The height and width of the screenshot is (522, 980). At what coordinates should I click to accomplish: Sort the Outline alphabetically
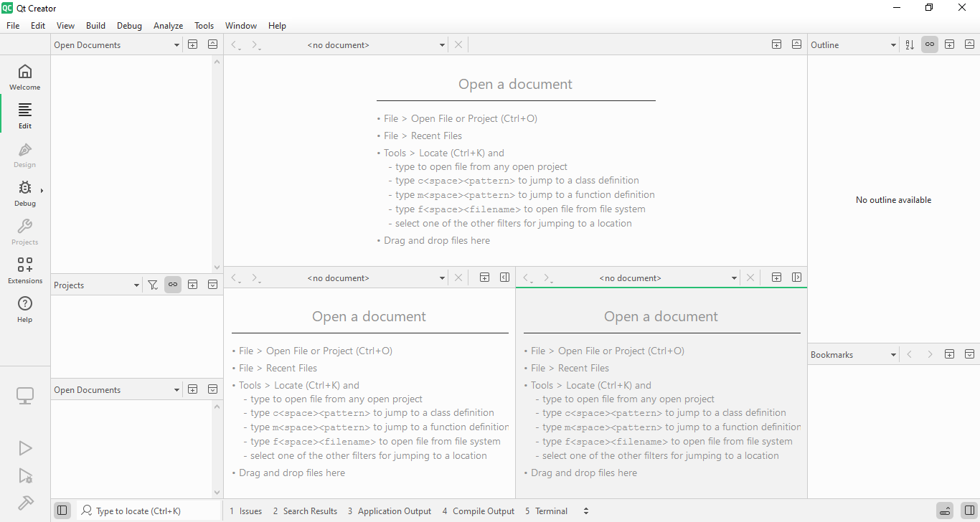click(910, 44)
